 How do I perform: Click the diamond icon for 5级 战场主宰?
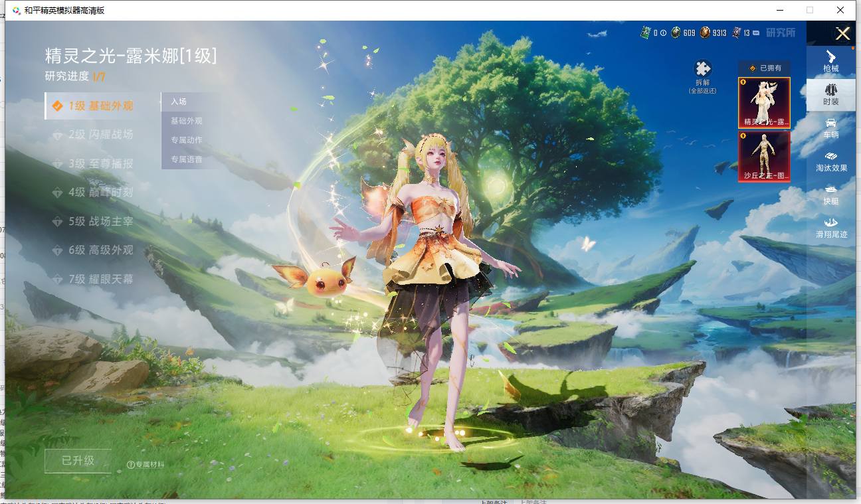coord(58,222)
